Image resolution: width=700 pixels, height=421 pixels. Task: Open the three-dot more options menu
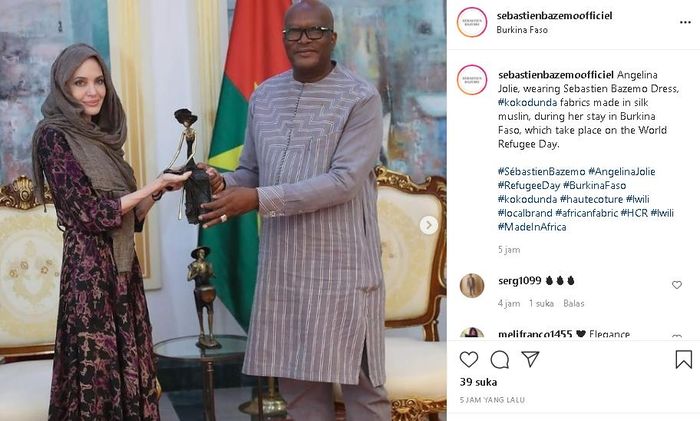(x=685, y=22)
